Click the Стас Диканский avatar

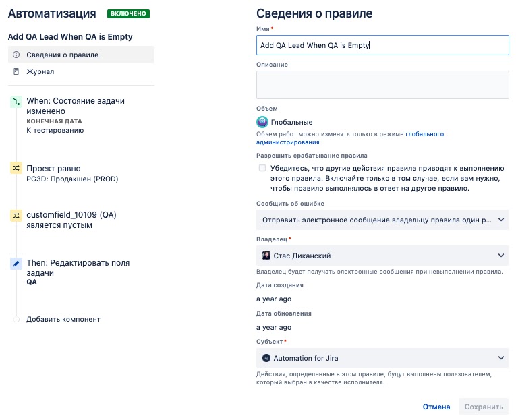click(266, 256)
